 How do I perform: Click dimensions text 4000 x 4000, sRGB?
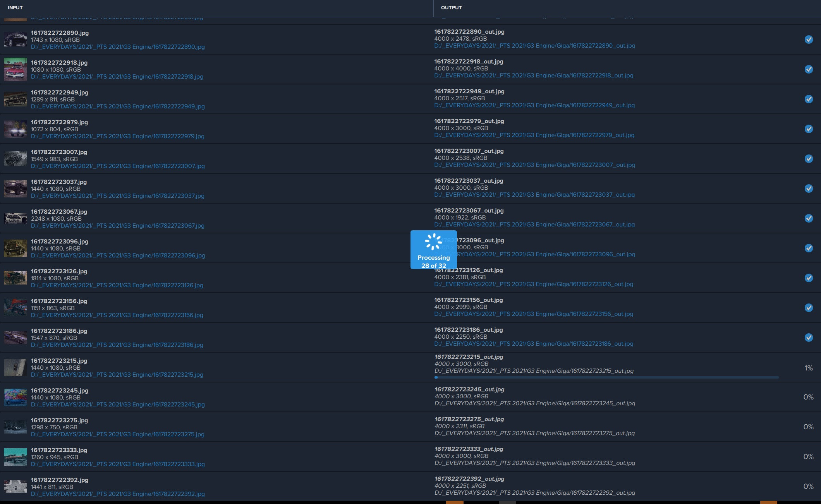tap(461, 69)
